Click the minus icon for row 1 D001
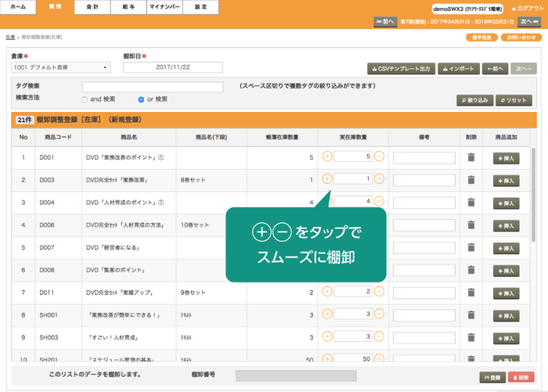 [x=379, y=156]
